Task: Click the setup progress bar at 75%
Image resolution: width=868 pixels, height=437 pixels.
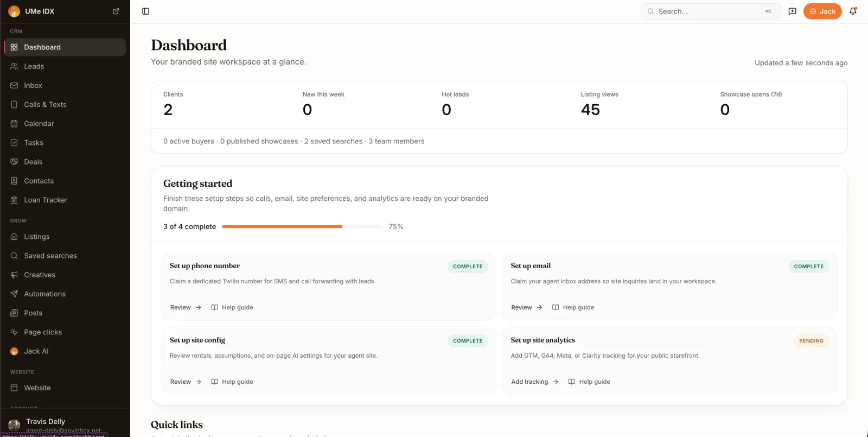Action: pyautogui.click(x=302, y=226)
